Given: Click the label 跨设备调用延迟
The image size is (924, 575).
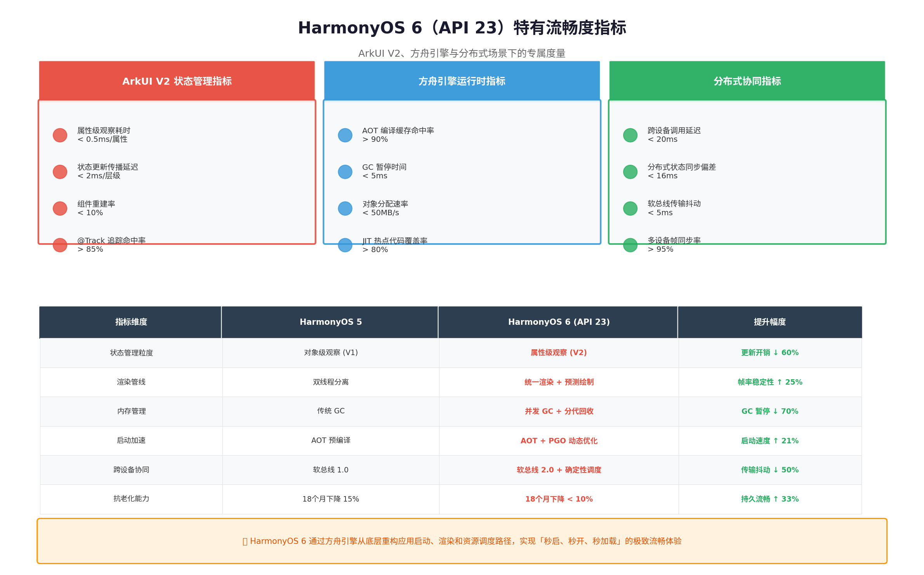Looking at the screenshot, I should (674, 131).
